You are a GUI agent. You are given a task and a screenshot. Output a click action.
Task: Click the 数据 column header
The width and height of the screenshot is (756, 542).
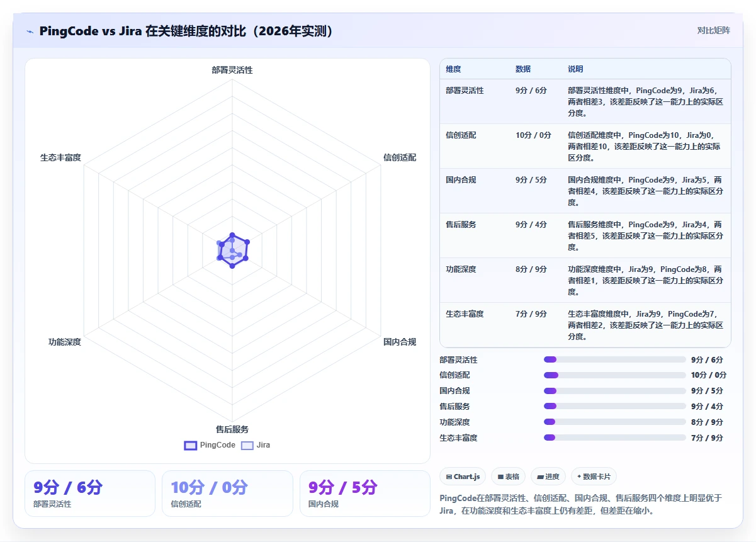point(523,69)
